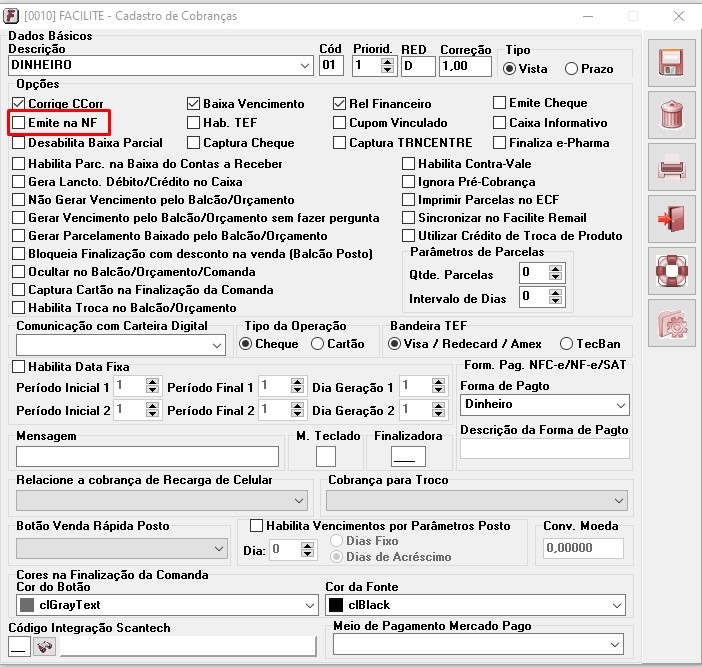Open help with the lifebuoy icon

pyautogui.click(x=672, y=271)
